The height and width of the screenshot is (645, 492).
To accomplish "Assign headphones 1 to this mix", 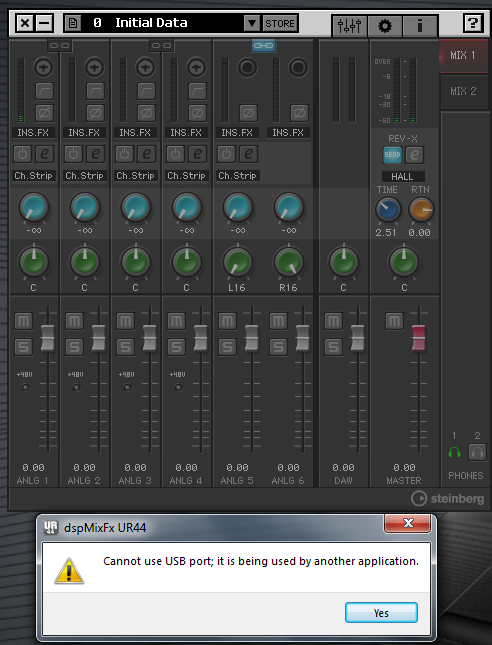I will tap(454, 452).
